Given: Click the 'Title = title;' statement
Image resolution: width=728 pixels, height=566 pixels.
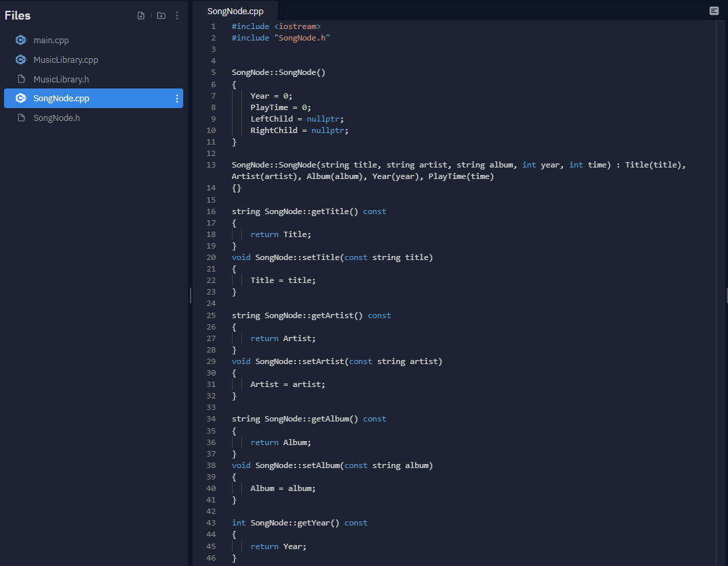Looking at the screenshot, I should [x=283, y=280].
